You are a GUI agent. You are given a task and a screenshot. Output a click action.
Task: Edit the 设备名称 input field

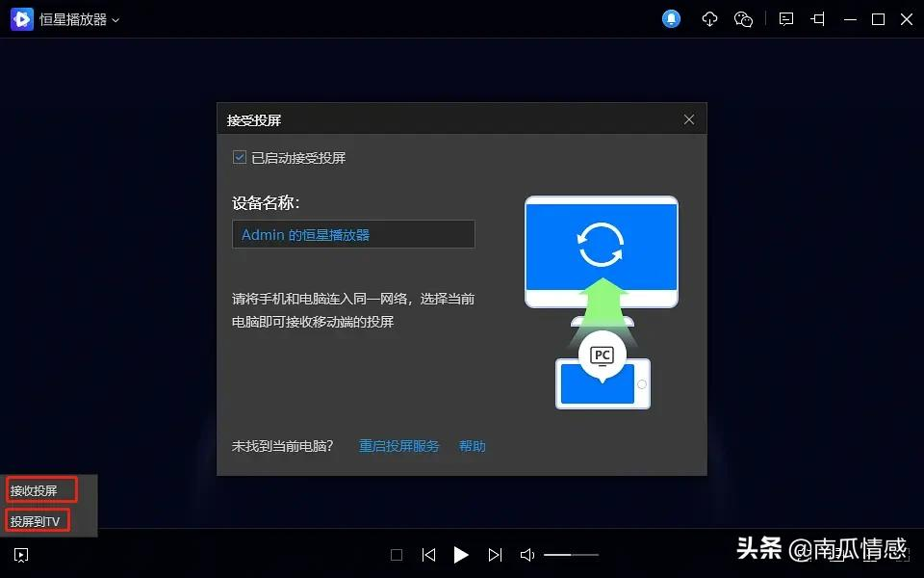click(353, 234)
